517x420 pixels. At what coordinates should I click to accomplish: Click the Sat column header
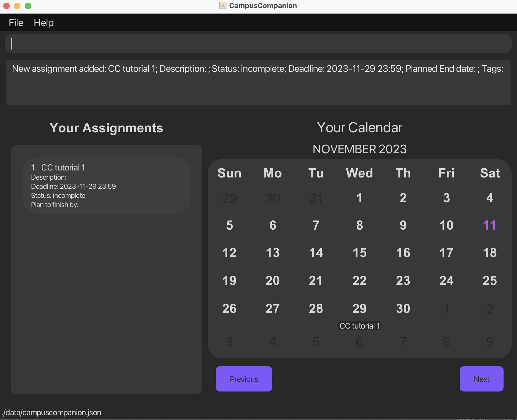coord(490,173)
